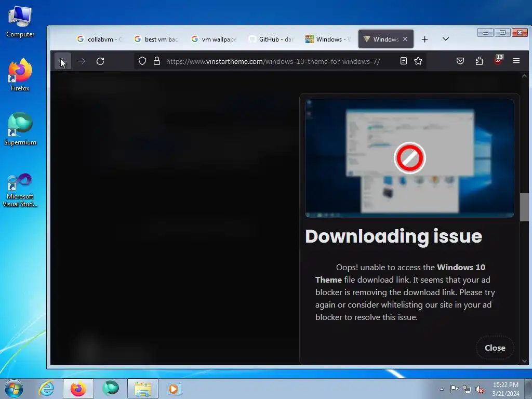This screenshot has width=532, height=399.
Task: Select the Supermium desktop shortcut
Action: click(x=20, y=129)
